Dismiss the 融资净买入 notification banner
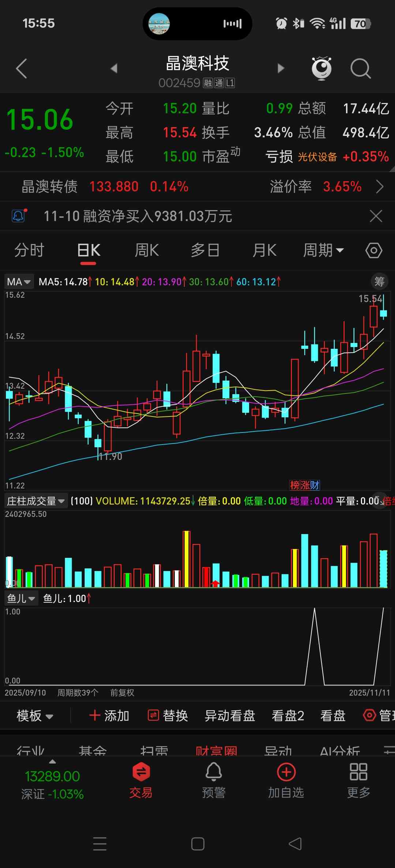Viewport: 395px width, 868px height. pyautogui.click(x=376, y=216)
